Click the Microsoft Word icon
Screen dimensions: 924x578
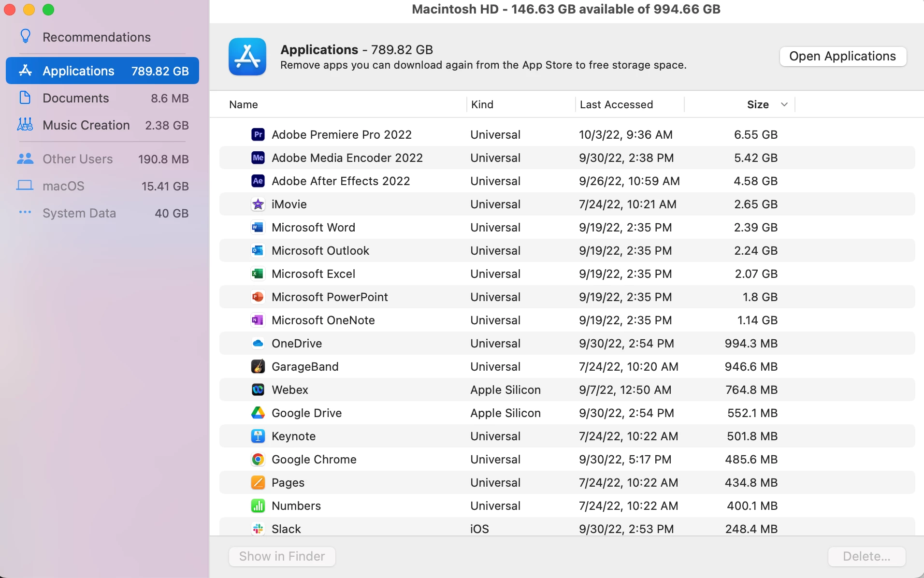[258, 227]
